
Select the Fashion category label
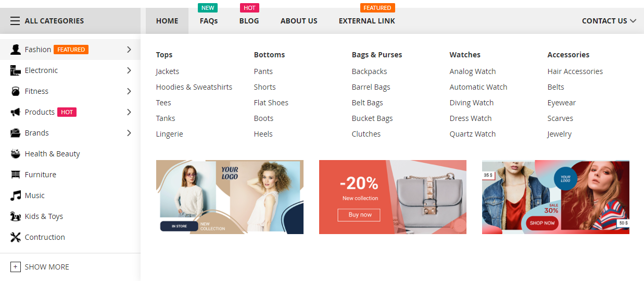38,50
